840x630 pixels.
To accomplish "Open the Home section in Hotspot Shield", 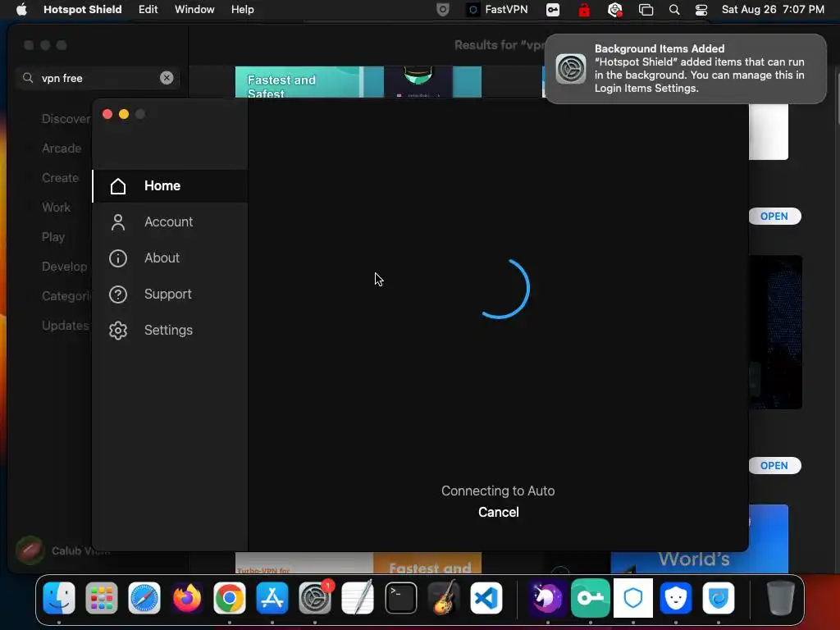I will point(171,186).
